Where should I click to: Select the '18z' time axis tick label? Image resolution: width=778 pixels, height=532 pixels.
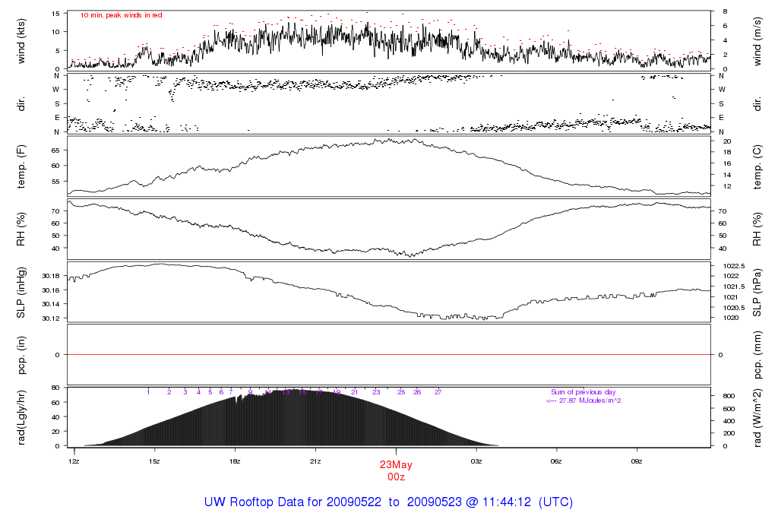[235, 461]
